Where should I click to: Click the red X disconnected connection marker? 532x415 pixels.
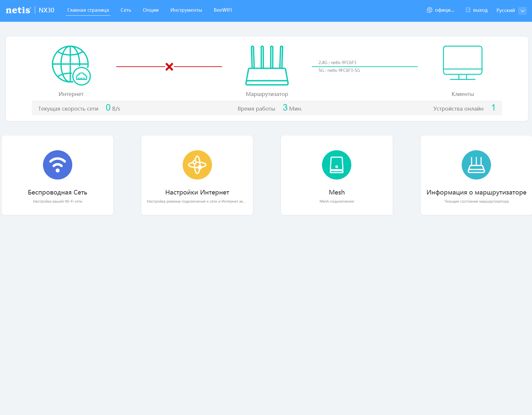click(x=169, y=67)
